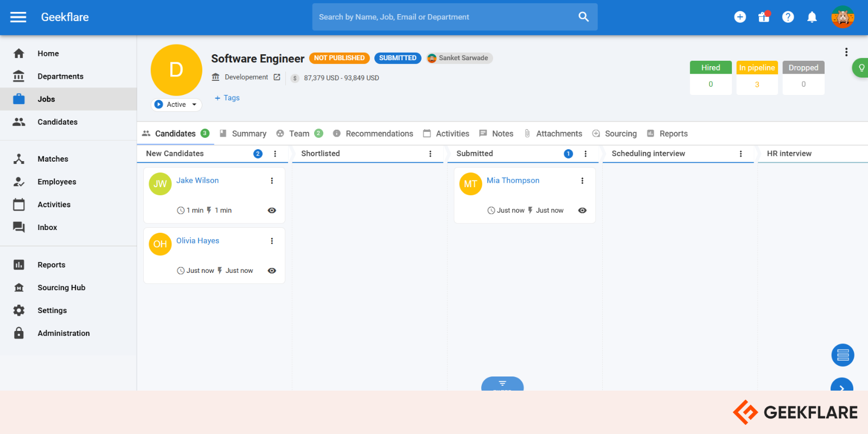The height and width of the screenshot is (434, 868).
Task: Switch to the Summary tab
Action: coord(243,133)
